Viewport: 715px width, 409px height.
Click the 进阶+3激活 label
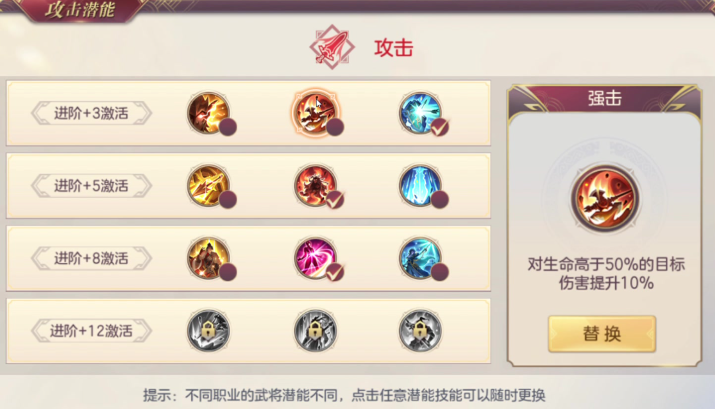pyautogui.click(x=91, y=113)
